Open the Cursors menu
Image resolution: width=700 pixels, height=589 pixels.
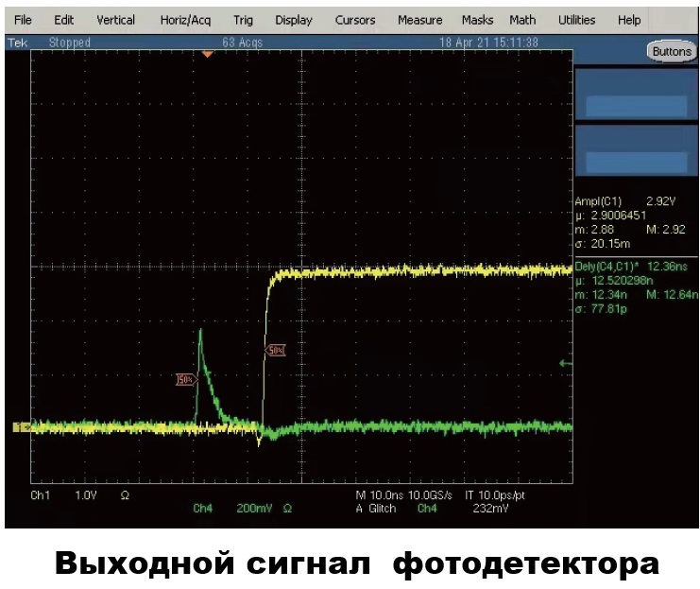(x=354, y=20)
